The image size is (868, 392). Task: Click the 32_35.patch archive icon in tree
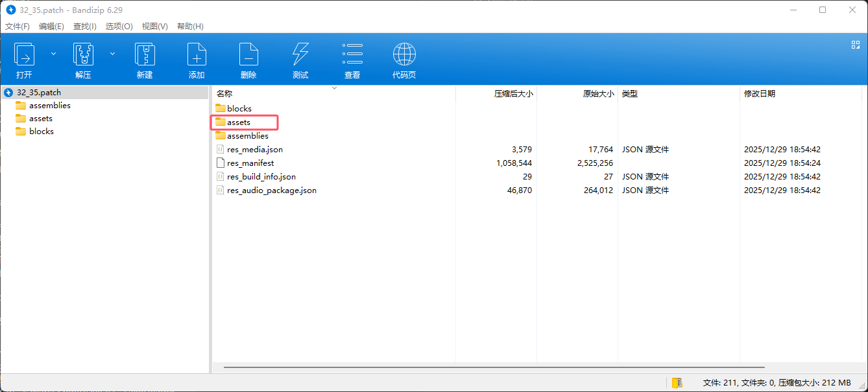(8, 93)
